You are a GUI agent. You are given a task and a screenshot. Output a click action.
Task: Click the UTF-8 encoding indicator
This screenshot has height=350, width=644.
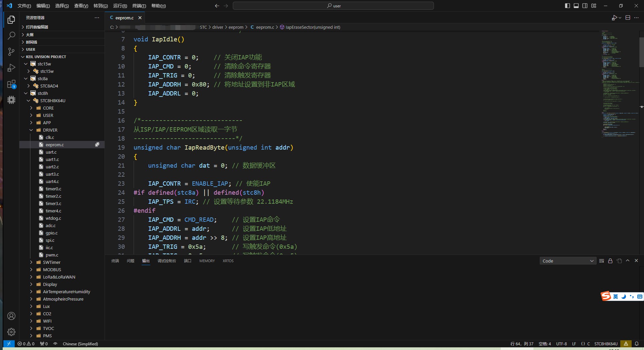561,344
